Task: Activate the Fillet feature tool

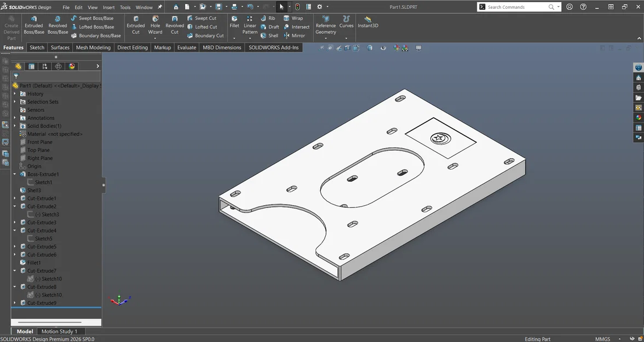Action: coord(234,22)
